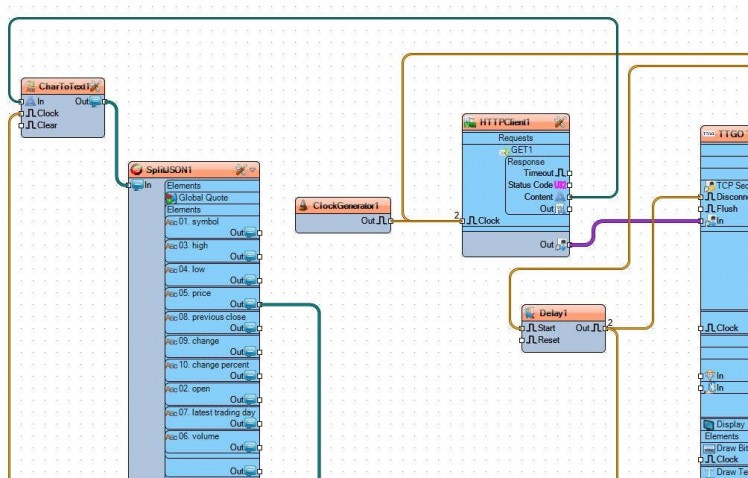
Task: Click Out pin of 07. latest trading day
Action: (x=260, y=424)
